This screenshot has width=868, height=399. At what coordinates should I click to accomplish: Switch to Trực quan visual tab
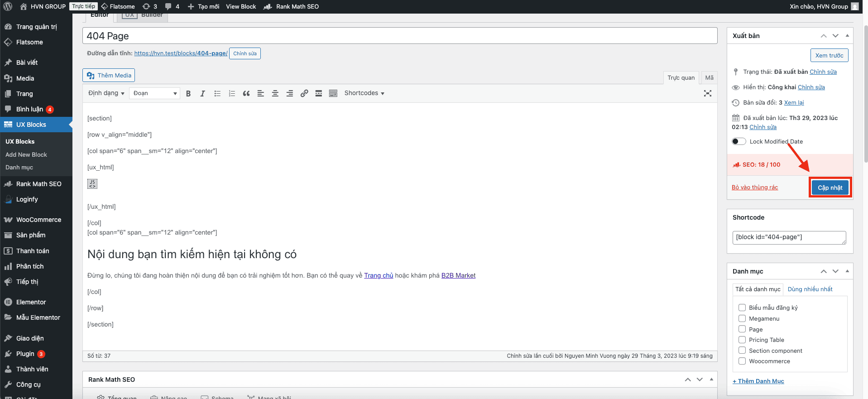(x=681, y=78)
